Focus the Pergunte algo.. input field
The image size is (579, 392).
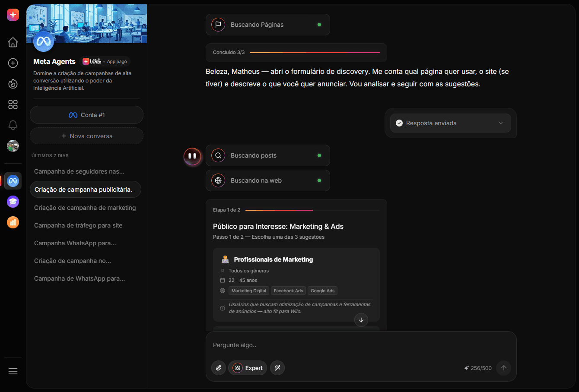click(x=361, y=345)
